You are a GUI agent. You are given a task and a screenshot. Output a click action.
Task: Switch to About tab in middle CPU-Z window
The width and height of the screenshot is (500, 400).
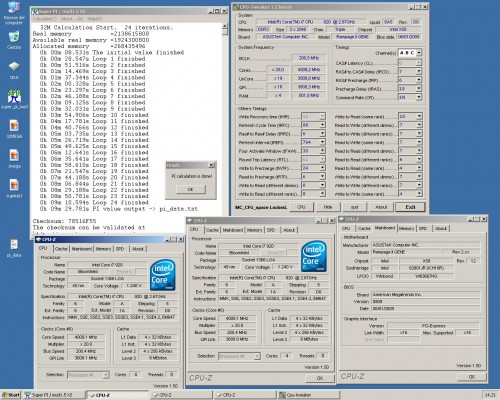(289, 230)
